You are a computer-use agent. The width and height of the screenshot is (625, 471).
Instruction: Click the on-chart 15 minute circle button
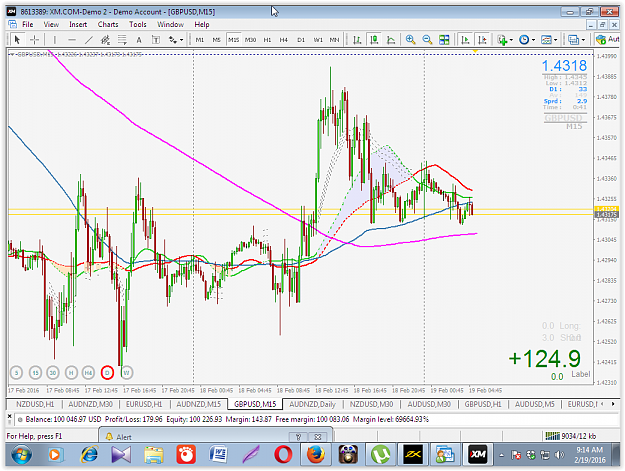pyautogui.click(x=35, y=373)
